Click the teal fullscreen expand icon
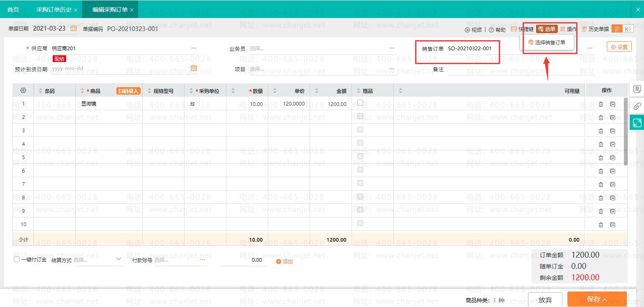 (637, 123)
